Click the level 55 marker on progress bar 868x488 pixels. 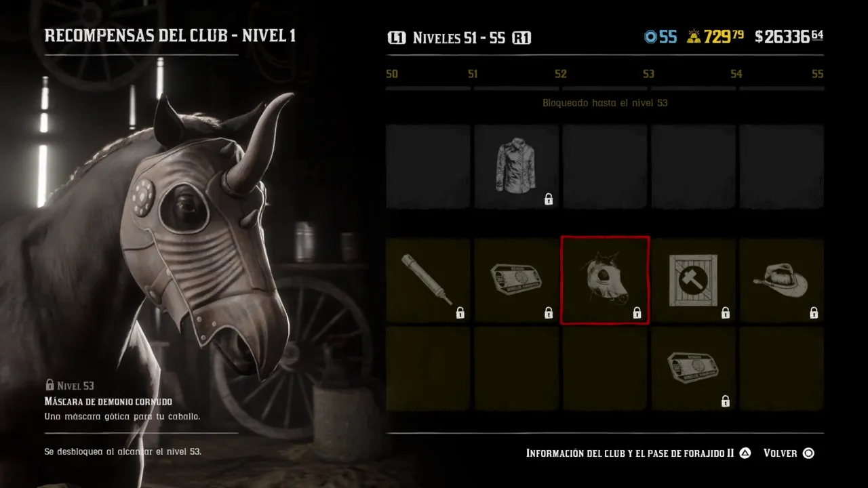(x=817, y=74)
